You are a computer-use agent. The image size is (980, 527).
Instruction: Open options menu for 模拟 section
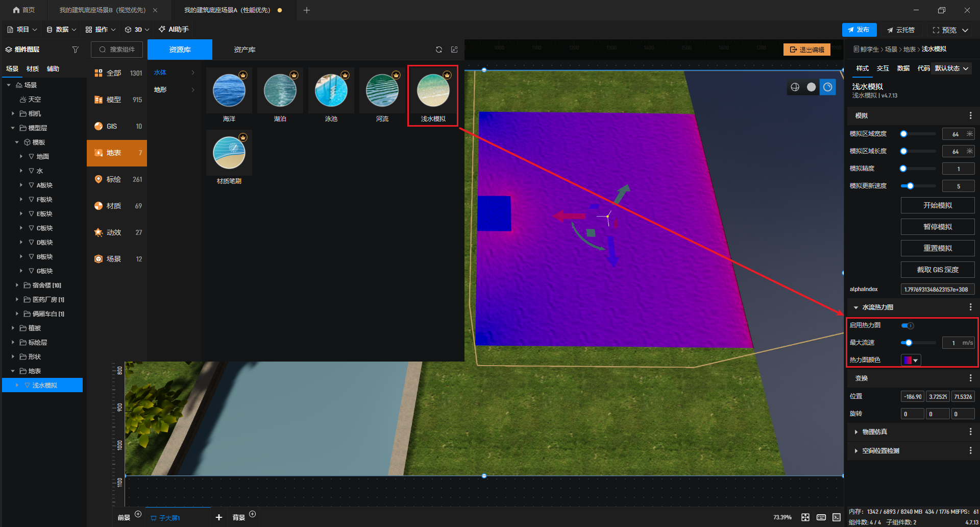(970, 116)
